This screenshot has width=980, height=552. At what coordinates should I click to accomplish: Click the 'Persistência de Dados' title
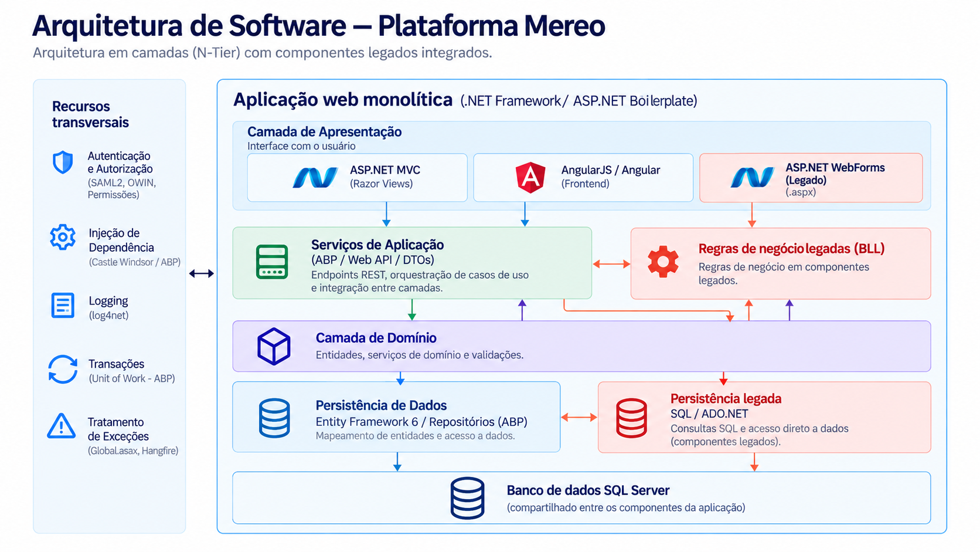coord(381,405)
